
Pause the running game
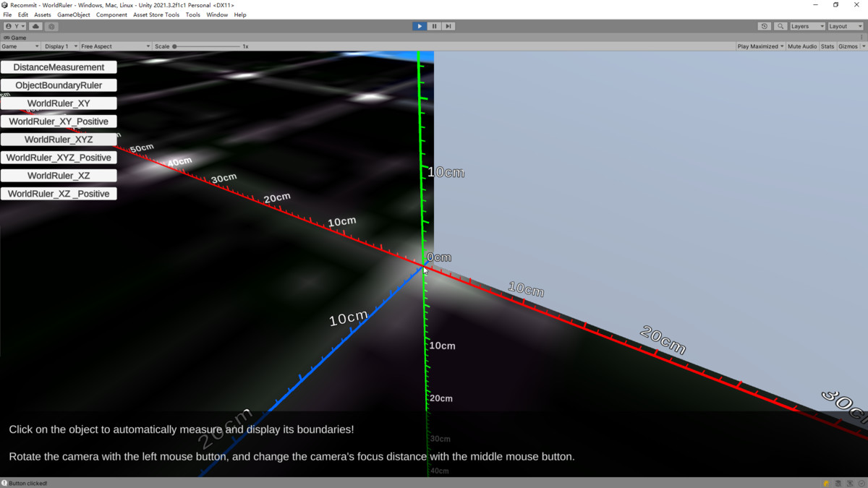tap(434, 26)
